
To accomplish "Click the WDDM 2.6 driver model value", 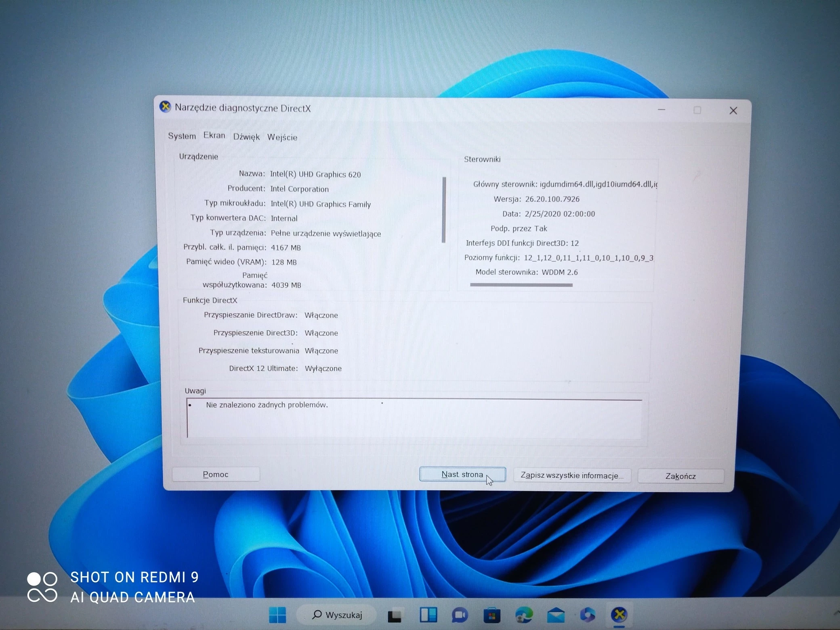I will pyautogui.click(x=559, y=272).
